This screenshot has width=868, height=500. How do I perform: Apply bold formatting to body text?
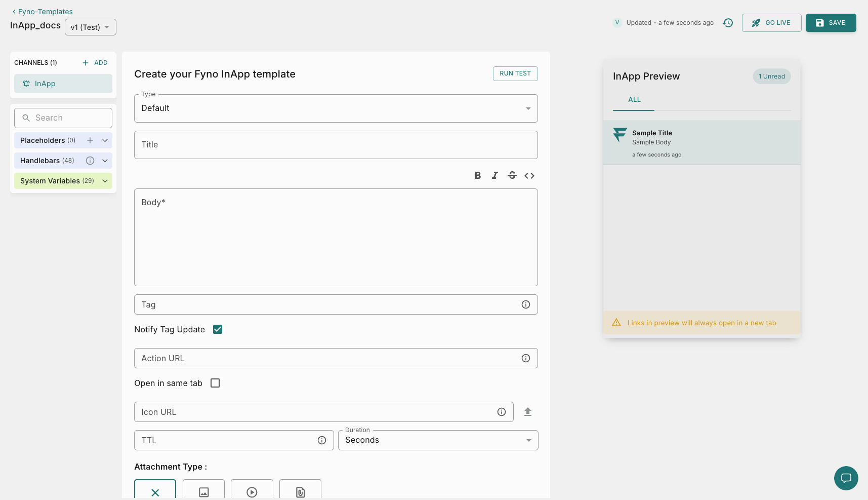[477, 175]
